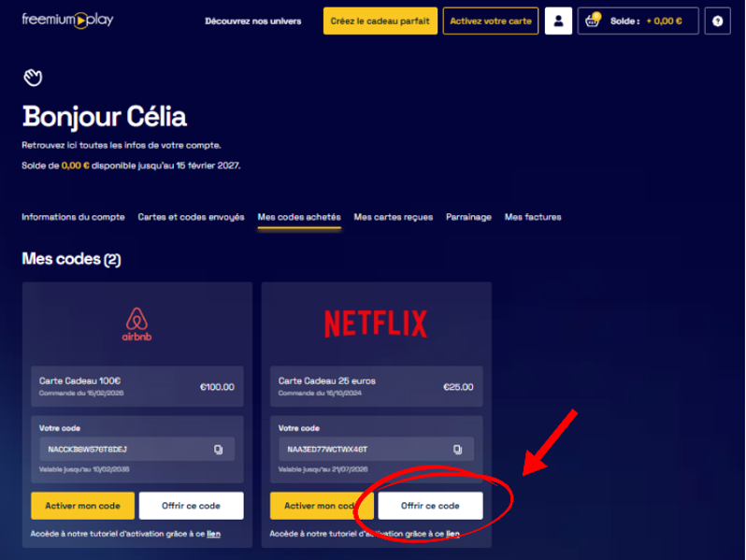Switch to Mes cartes reçues tab
This screenshot has width=746, height=560.
[394, 217]
